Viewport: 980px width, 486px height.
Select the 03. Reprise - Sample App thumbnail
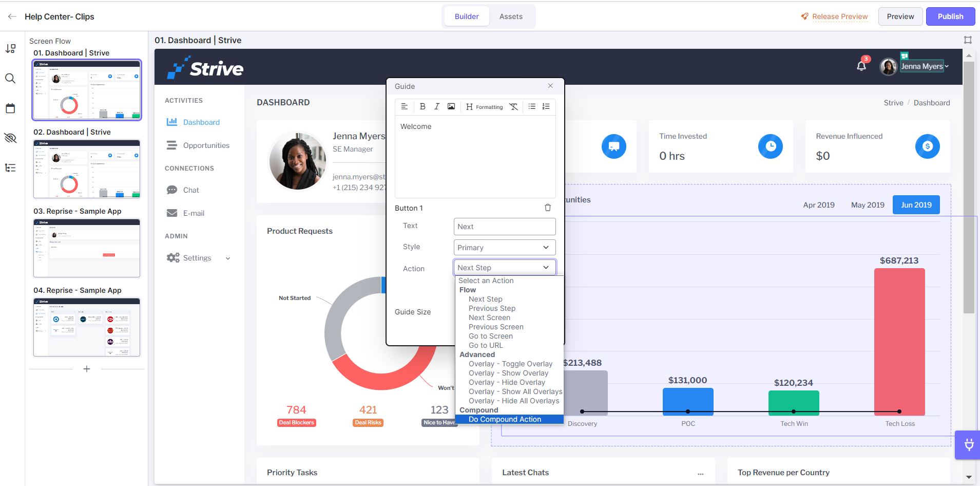tap(87, 248)
